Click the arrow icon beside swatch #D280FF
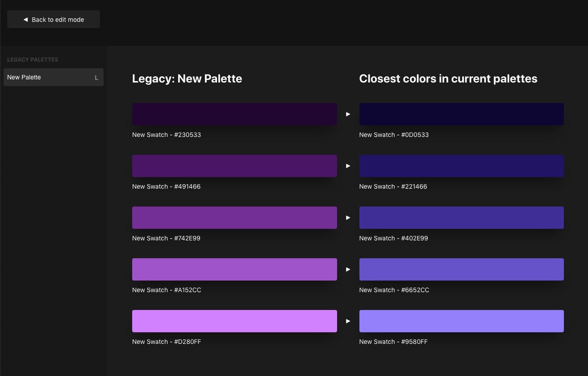This screenshot has width=588, height=376. click(348, 321)
